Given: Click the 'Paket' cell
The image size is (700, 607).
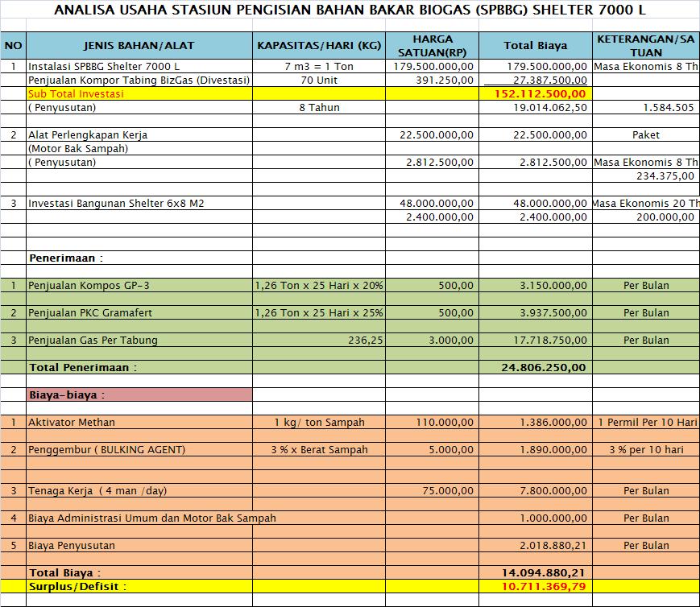Looking at the screenshot, I should click(x=646, y=134).
